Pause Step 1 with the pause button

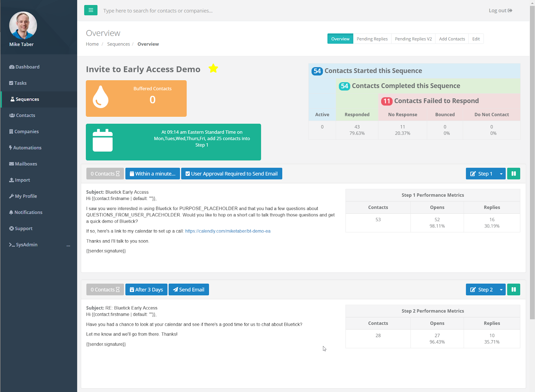514,174
